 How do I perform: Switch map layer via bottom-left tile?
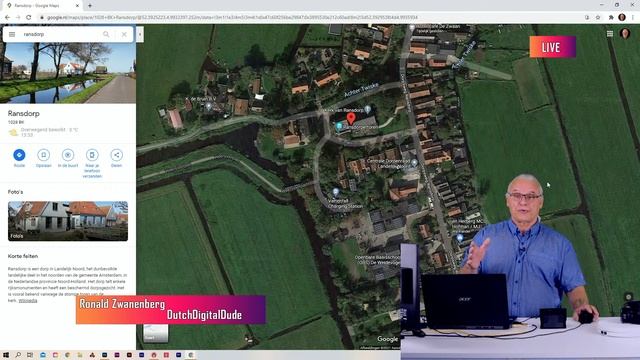click(x=156, y=333)
